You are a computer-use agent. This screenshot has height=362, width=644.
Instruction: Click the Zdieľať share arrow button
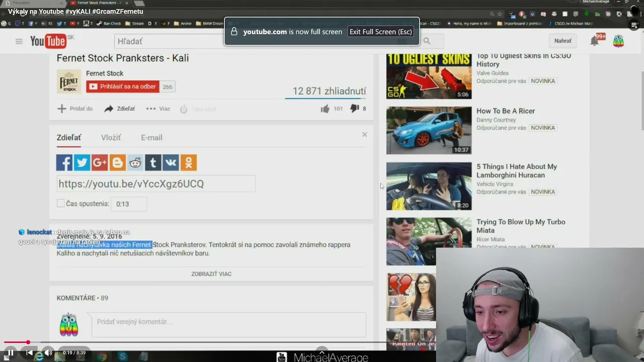[119, 109]
